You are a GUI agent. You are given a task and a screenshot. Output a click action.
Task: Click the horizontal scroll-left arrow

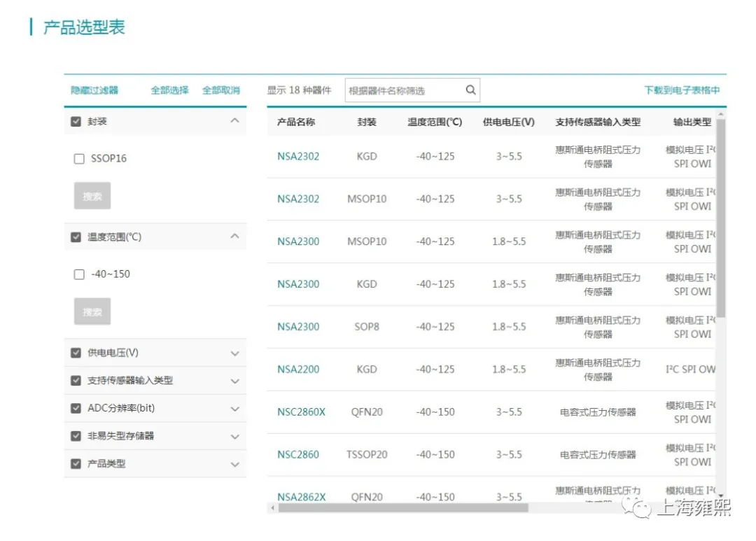[272, 508]
